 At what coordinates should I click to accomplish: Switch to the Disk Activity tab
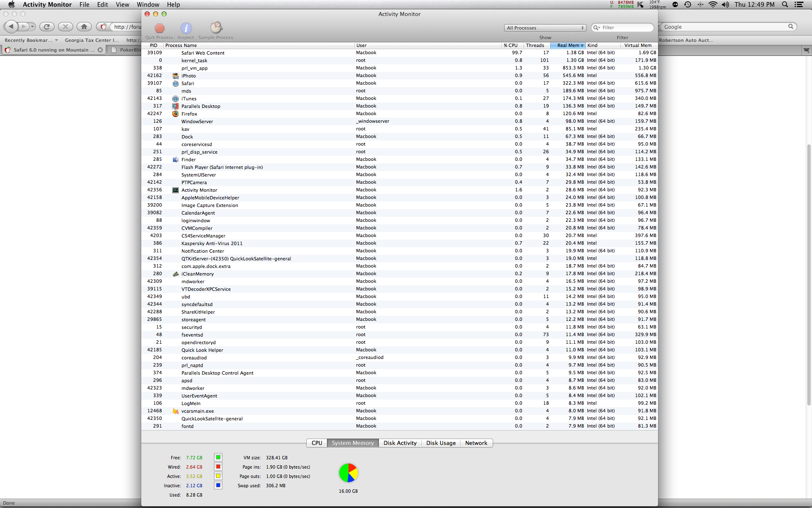point(400,443)
